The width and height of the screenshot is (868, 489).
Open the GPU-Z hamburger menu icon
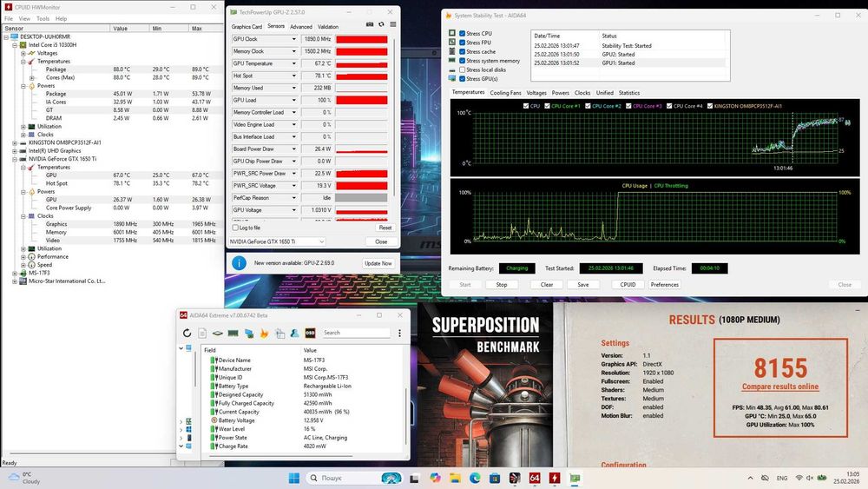393,24
